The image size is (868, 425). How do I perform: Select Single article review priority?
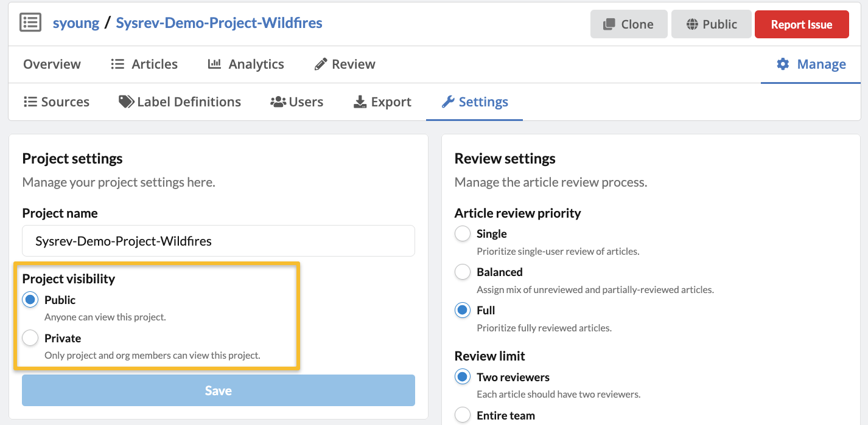[x=463, y=234]
